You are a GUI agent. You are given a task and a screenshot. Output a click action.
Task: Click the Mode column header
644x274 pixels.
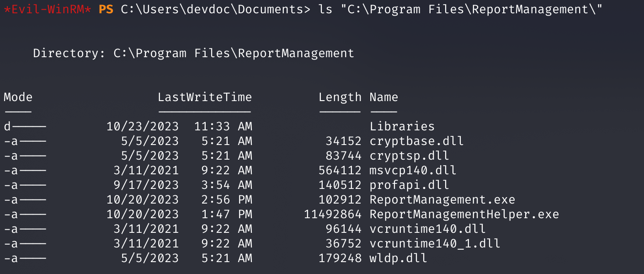pos(18,97)
